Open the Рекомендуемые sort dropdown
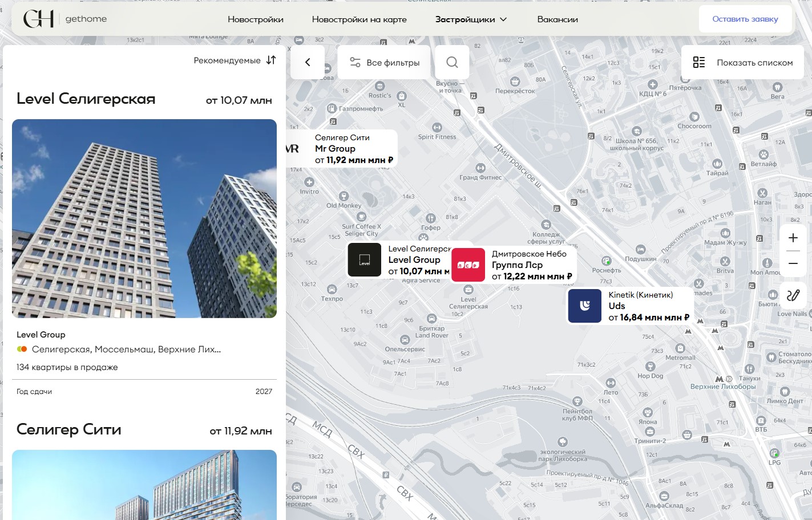The height and width of the screenshot is (520, 812). (235, 60)
